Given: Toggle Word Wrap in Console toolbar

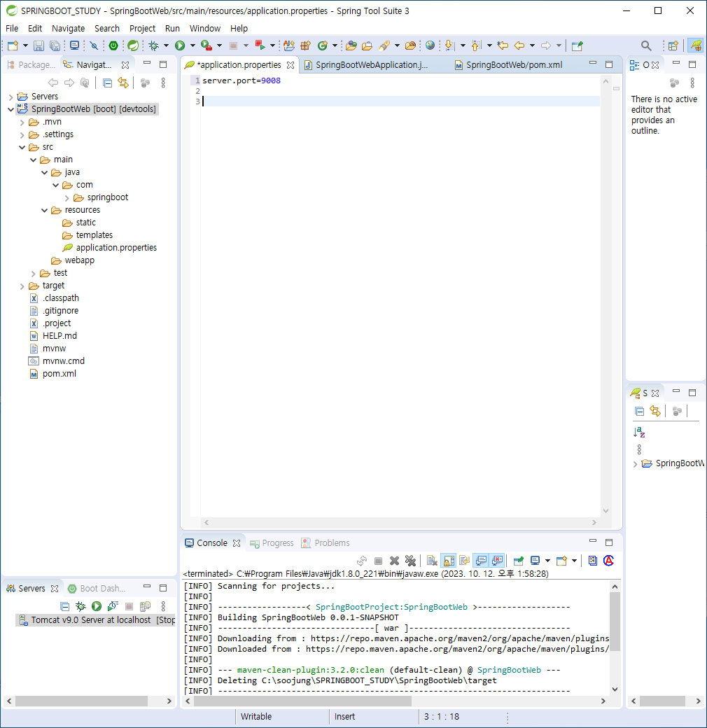Looking at the screenshot, I should (464, 561).
